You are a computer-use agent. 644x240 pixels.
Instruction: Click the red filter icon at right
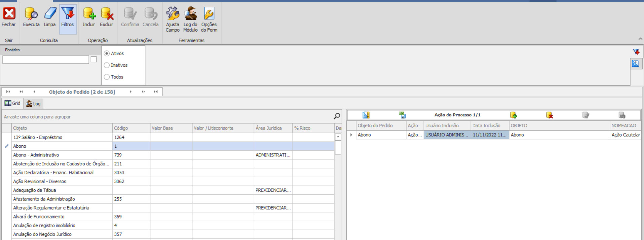coord(636,51)
